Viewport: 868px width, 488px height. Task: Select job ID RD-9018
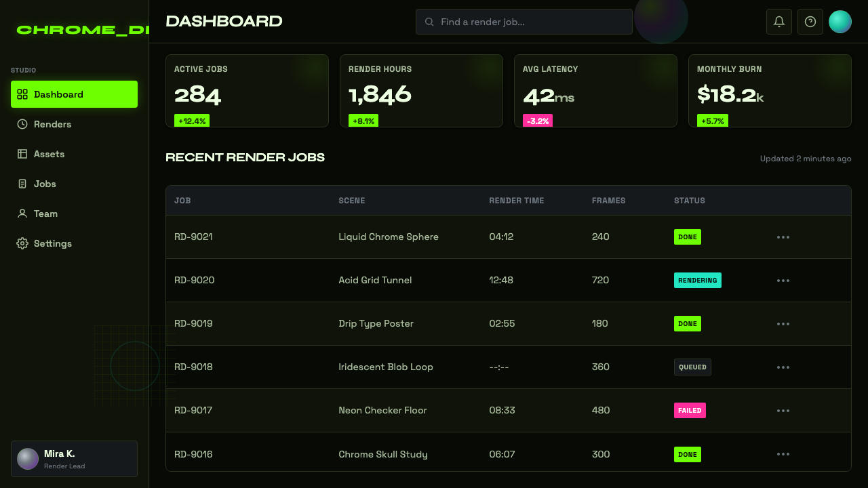coord(193,367)
